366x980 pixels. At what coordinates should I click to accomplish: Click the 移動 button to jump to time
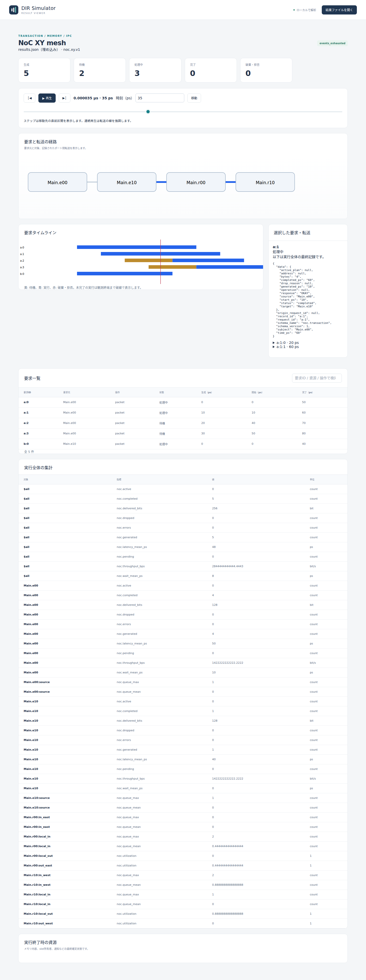point(194,98)
